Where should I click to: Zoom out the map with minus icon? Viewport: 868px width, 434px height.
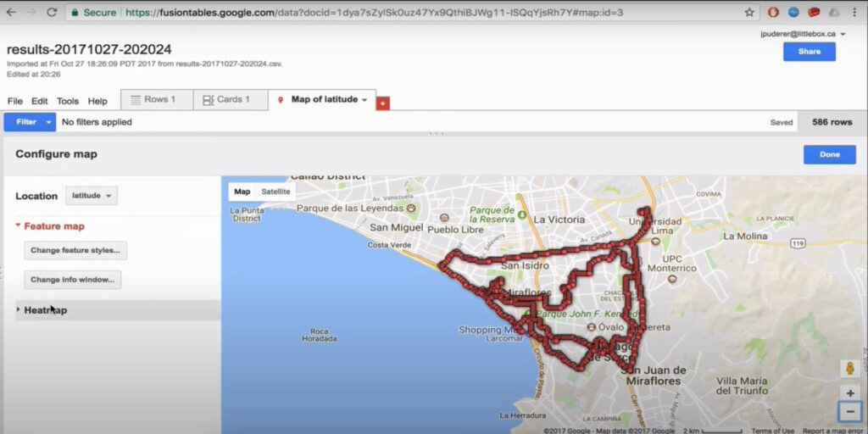coord(850,412)
